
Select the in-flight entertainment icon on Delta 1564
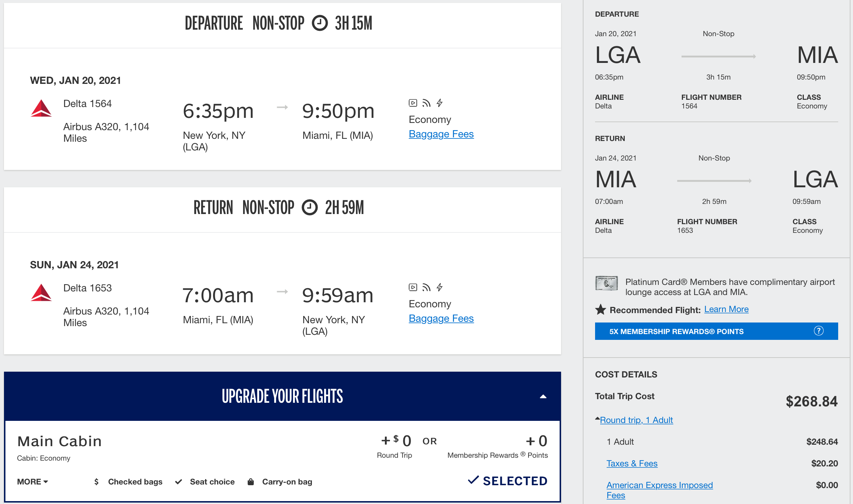click(x=412, y=103)
